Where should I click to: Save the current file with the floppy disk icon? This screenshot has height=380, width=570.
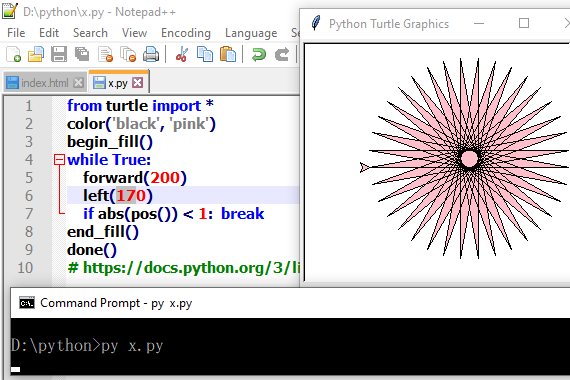pos(59,55)
